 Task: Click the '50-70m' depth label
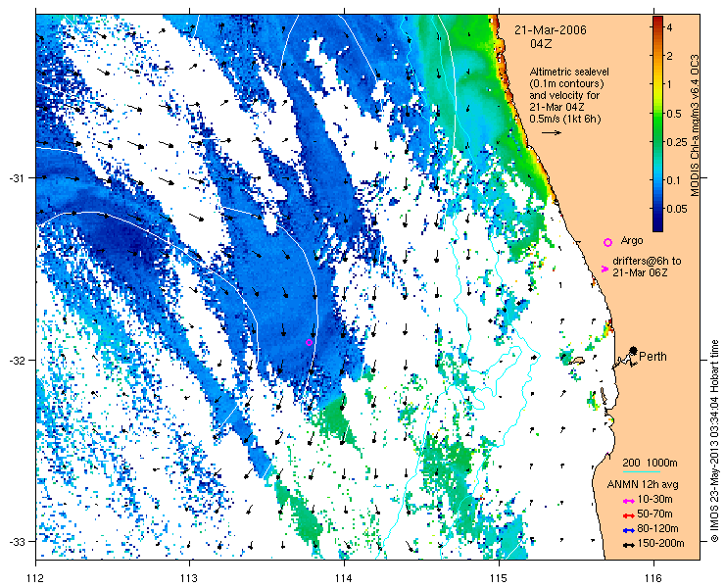[x=654, y=514]
